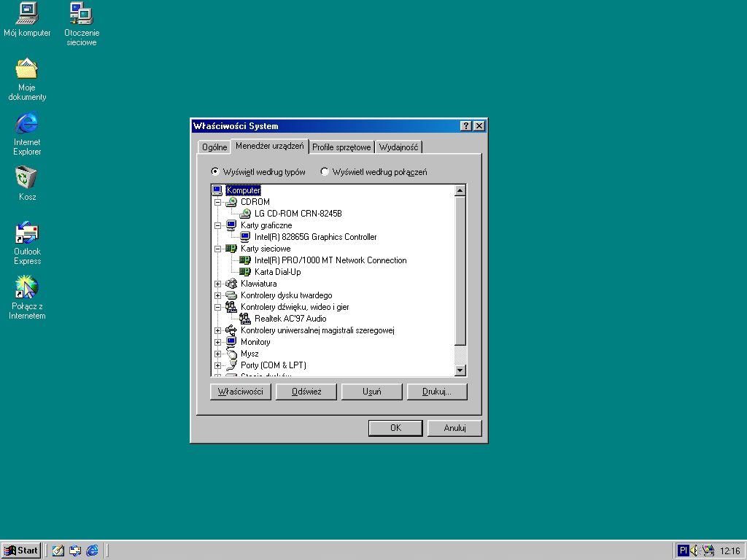Image resolution: width=747 pixels, height=560 pixels.
Task: Click Intel PRO/1000 MT Network Connection icon
Action: click(x=245, y=260)
